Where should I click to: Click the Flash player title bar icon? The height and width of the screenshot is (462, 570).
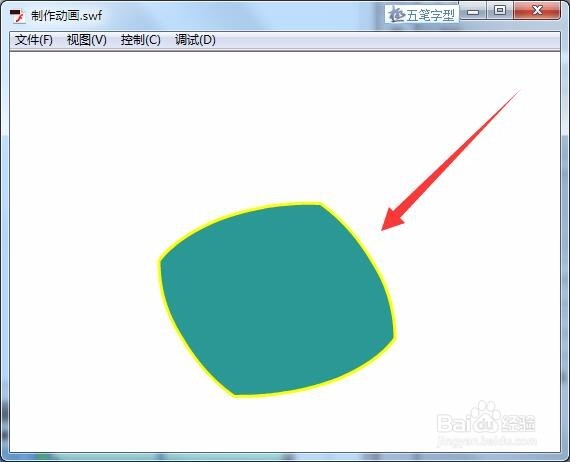17,16
